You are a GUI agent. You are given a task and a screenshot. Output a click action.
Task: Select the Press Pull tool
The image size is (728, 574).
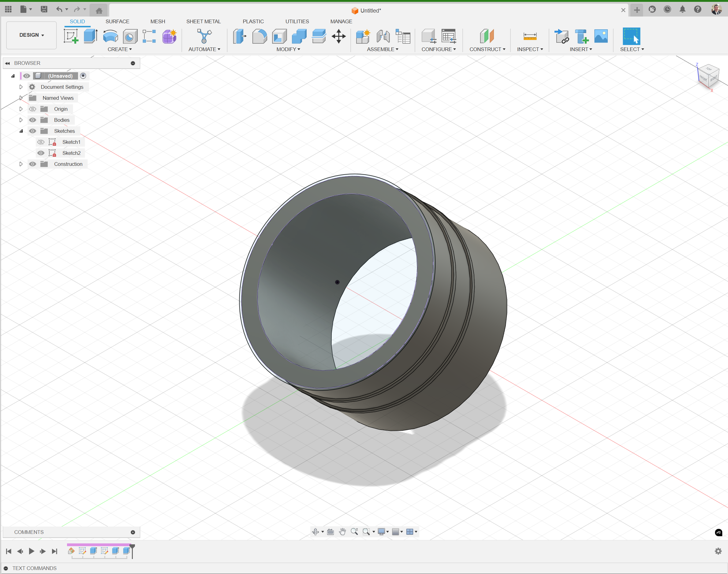point(239,36)
